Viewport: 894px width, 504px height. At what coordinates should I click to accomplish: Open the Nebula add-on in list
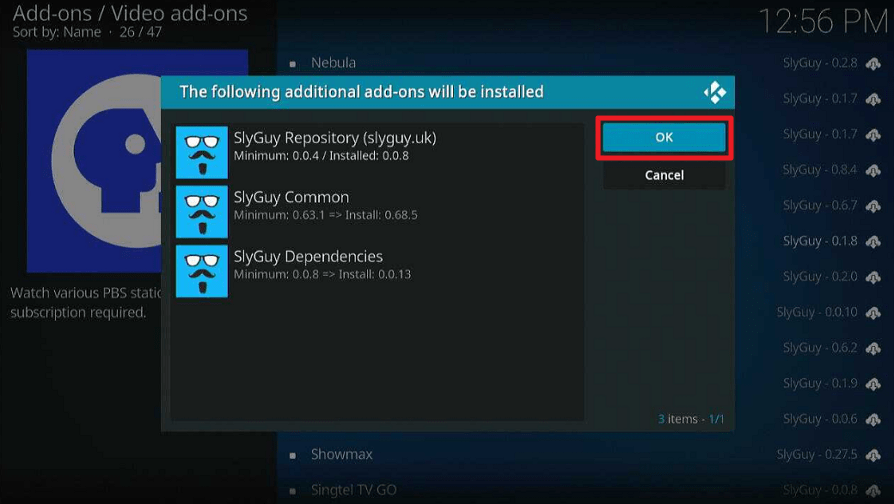coord(334,63)
